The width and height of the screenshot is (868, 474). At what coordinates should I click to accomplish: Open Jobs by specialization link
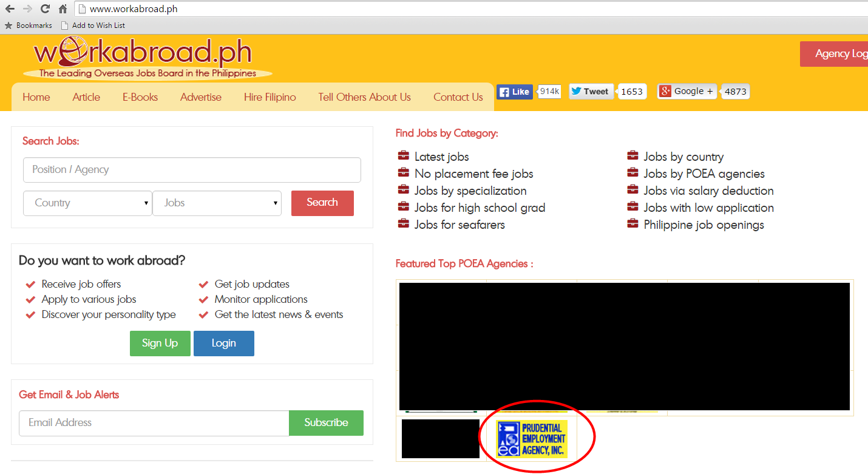(470, 191)
